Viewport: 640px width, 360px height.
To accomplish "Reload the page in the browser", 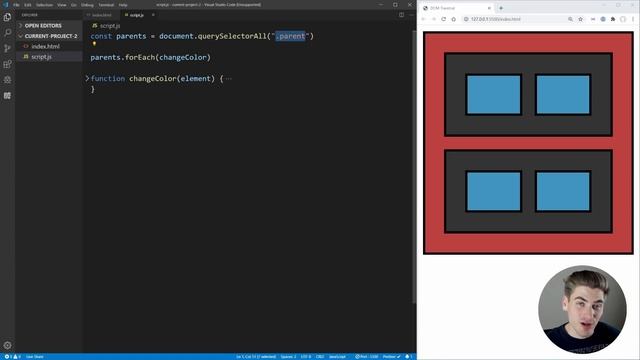I will [x=443, y=19].
